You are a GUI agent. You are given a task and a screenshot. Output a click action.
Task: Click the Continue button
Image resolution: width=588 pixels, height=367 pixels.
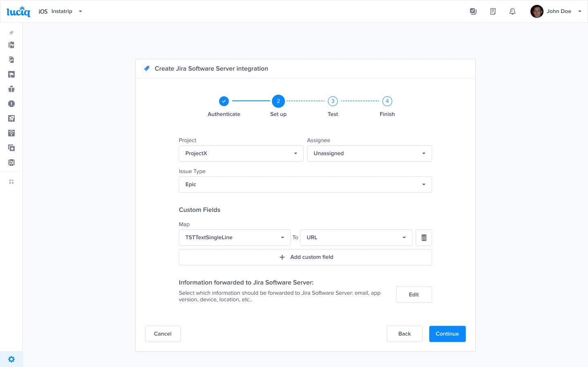[x=447, y=334]
